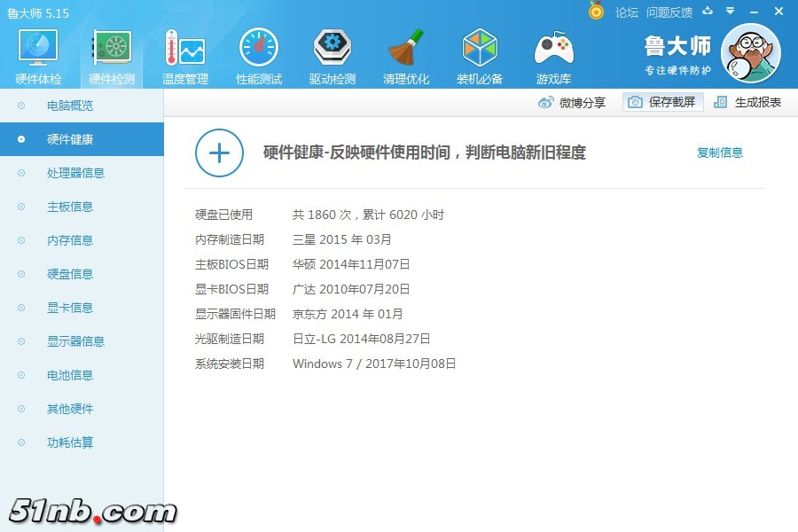Click the 硬件健康 heading text
Screen dimensions: 798x532
(x=425, y=153)
